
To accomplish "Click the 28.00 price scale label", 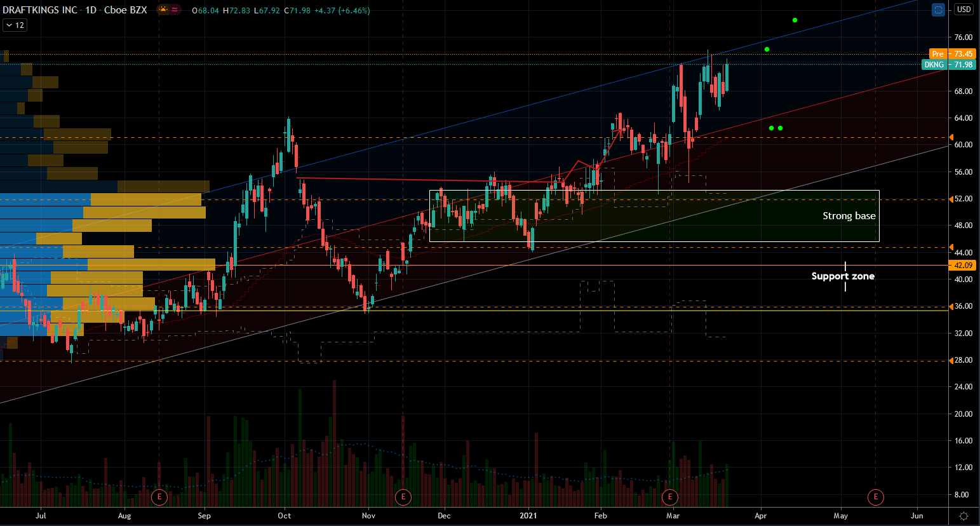I will (963, 360).
